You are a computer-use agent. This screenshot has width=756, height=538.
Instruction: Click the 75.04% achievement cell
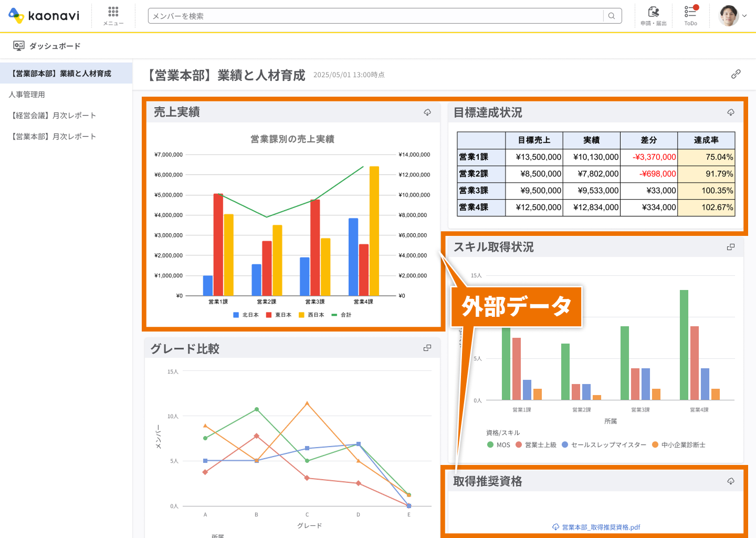pos(706,157)
